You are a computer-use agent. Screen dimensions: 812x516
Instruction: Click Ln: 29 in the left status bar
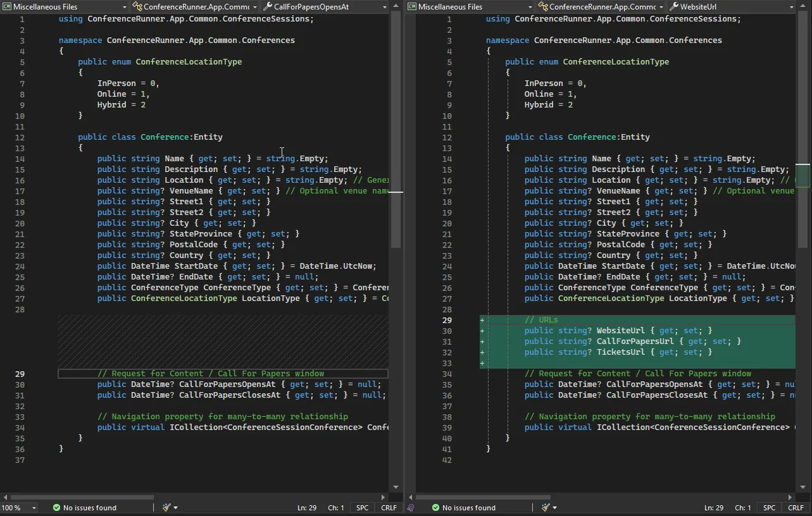click(306, 507)
